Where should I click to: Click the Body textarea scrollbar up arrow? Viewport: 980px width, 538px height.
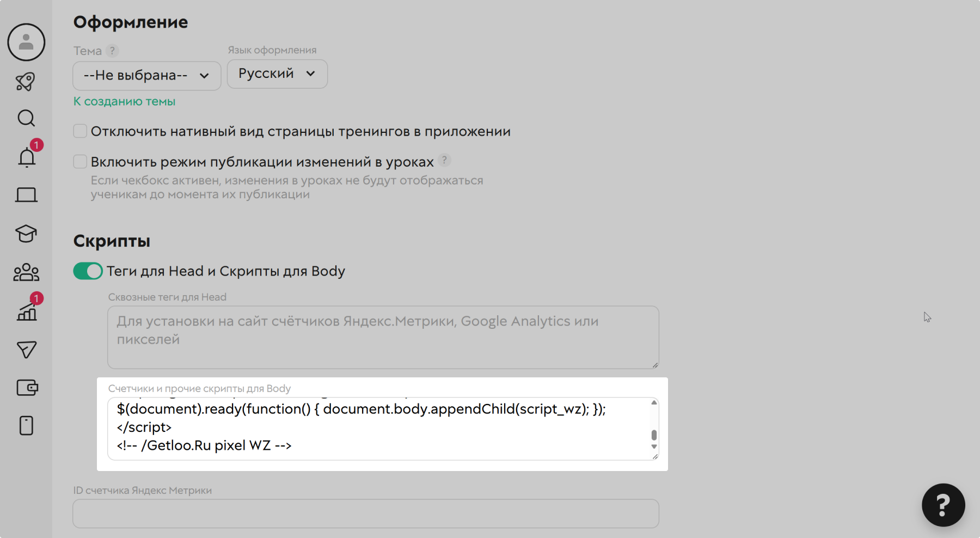654,402
